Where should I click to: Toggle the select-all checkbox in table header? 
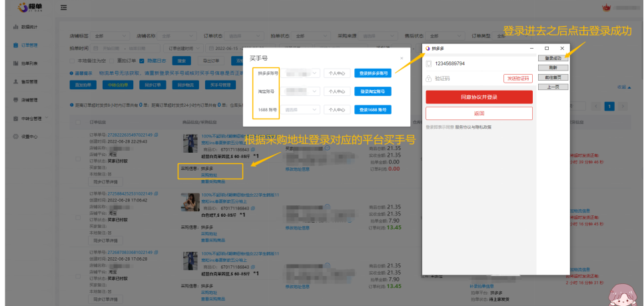point(78,122)
